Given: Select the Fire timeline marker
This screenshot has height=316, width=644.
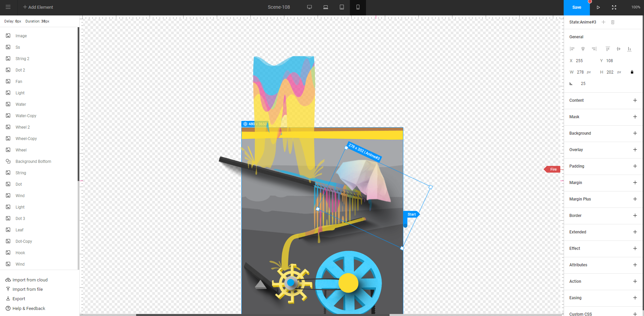Looking at the screenshot, I should 552,169.
